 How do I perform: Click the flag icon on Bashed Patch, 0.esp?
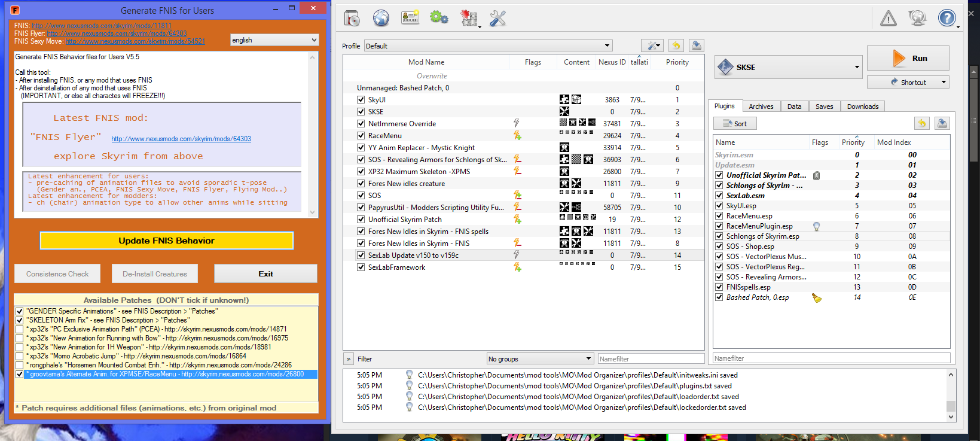tap(817, 297)
